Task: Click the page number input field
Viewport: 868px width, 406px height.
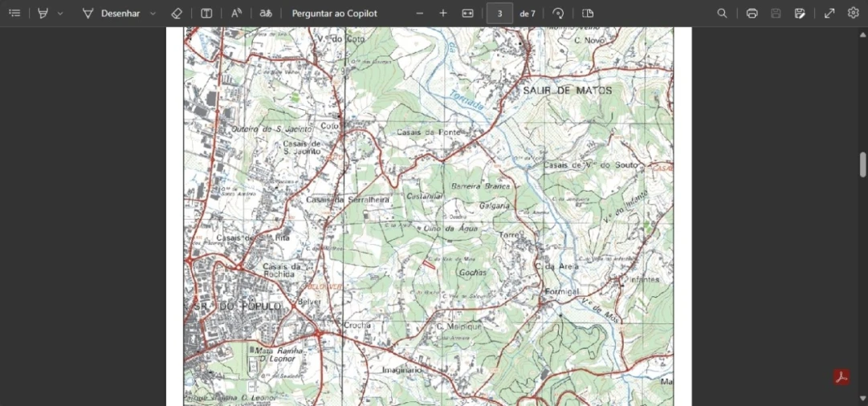Action: (499, 14)
